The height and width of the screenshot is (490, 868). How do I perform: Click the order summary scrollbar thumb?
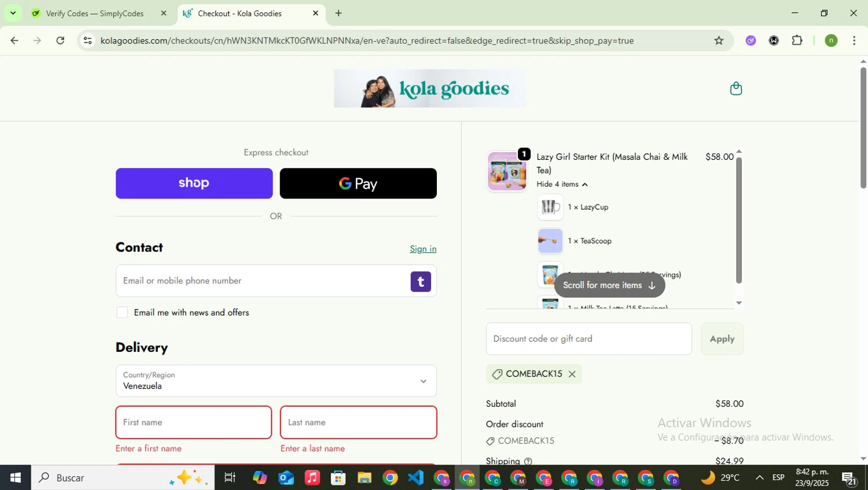[739, 220]
